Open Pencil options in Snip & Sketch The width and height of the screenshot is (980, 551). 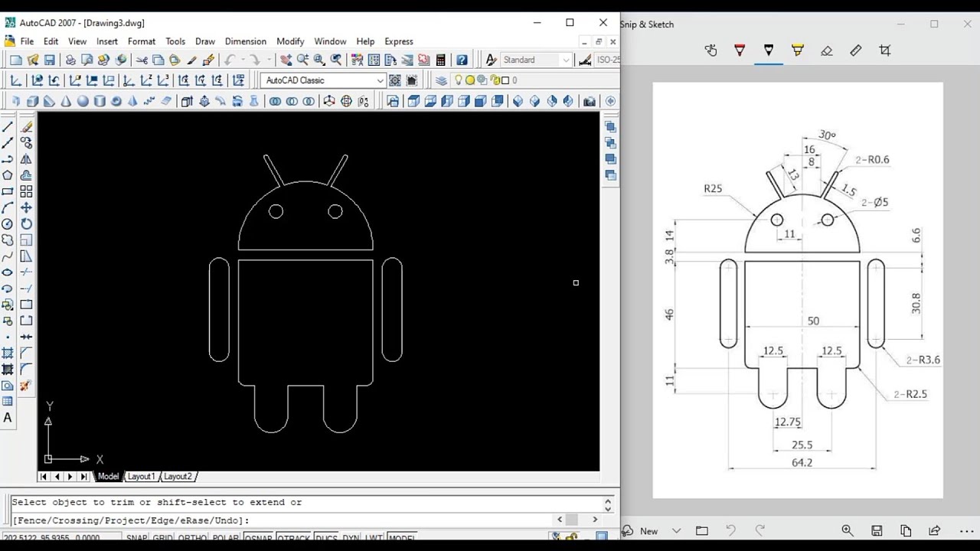[x=769, y=51]
